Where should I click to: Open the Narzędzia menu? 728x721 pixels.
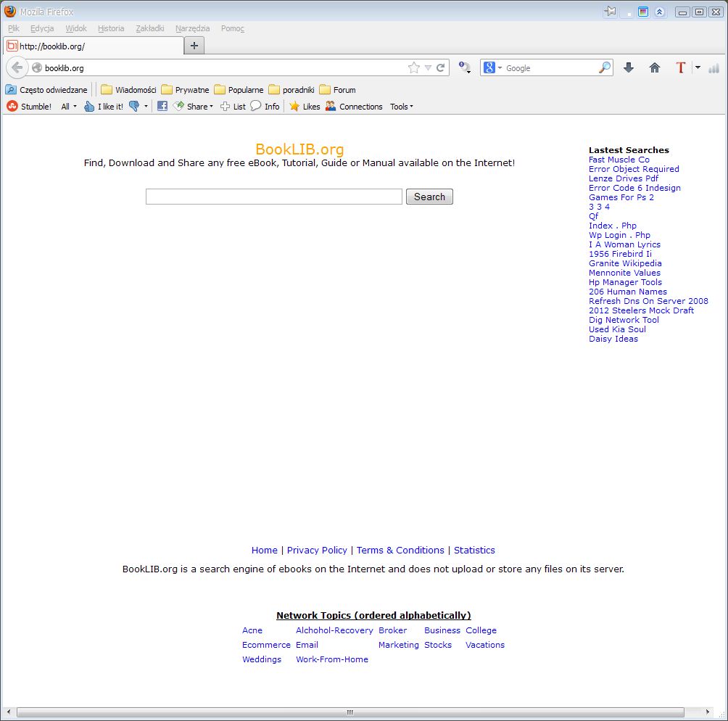[x=192, y=28]
